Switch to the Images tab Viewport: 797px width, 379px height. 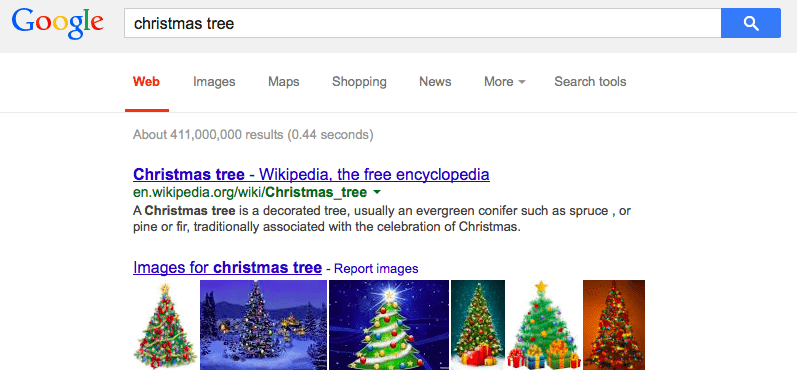pos(214,82)
